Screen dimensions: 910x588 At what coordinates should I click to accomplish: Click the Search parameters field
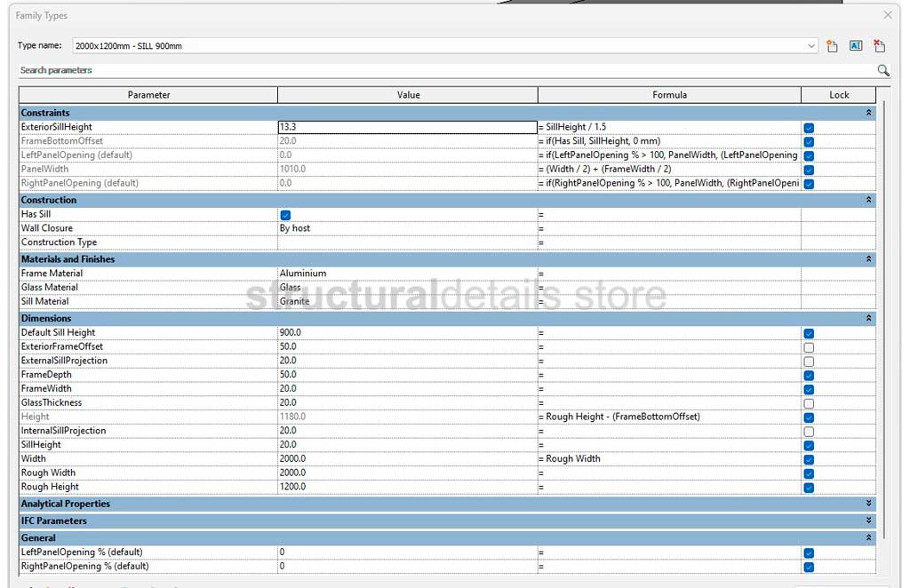[444, 70]
